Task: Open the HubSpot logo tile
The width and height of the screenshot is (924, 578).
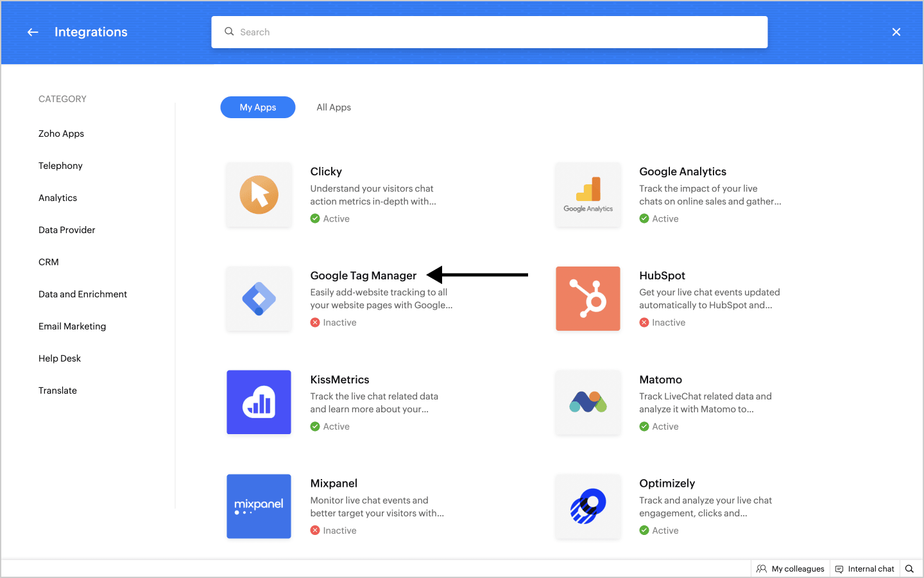Action: 588,299
